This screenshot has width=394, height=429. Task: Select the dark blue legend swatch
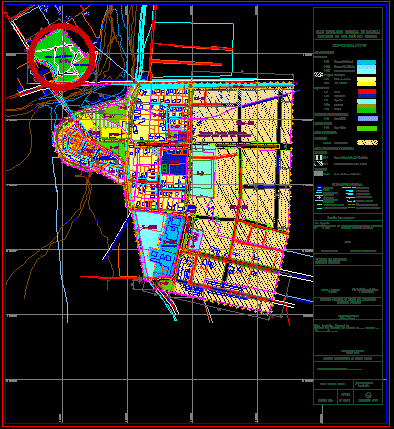[367, 96]
